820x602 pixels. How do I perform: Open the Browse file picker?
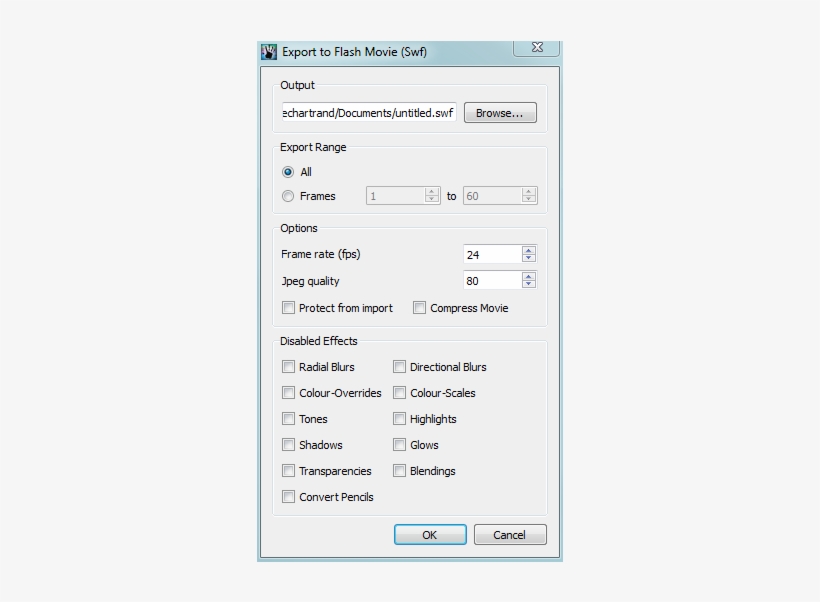coord(499,112)
